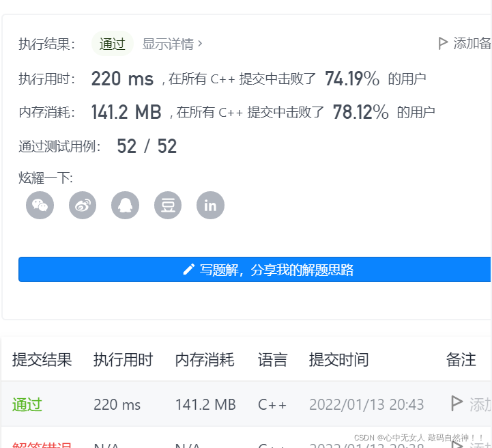Screen dimensions: 492x448
Task: Click the 141.2 MB cell in table
Action: point(205,405)
